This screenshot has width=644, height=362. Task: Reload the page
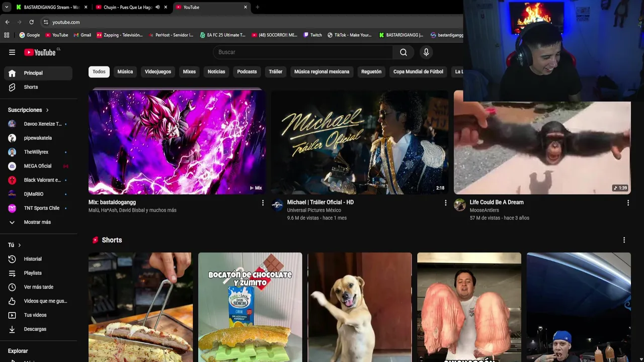coord(31,22)
